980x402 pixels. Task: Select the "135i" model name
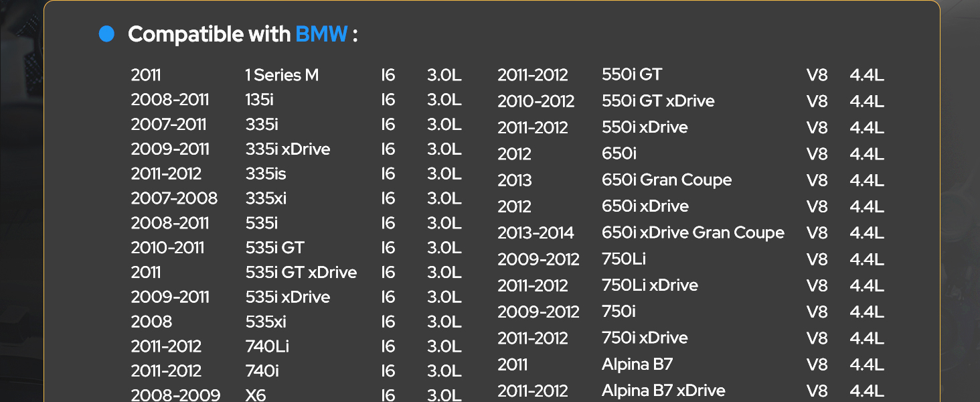259,100
